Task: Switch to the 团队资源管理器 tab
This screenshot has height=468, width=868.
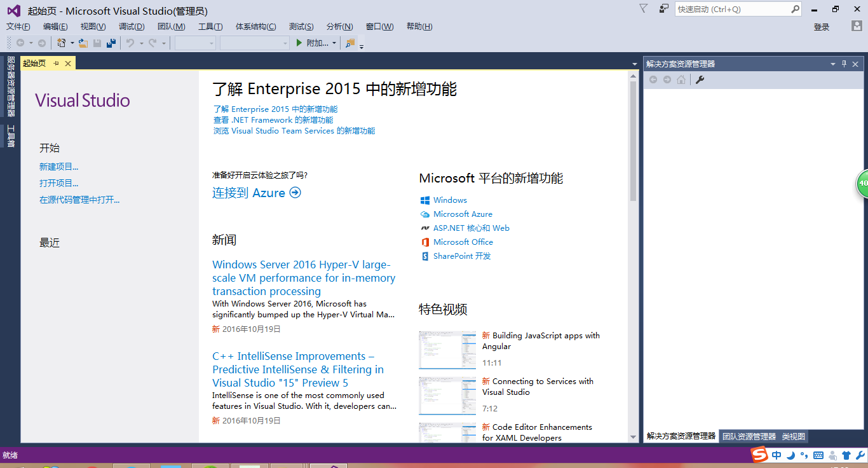Action: [749, 436]
